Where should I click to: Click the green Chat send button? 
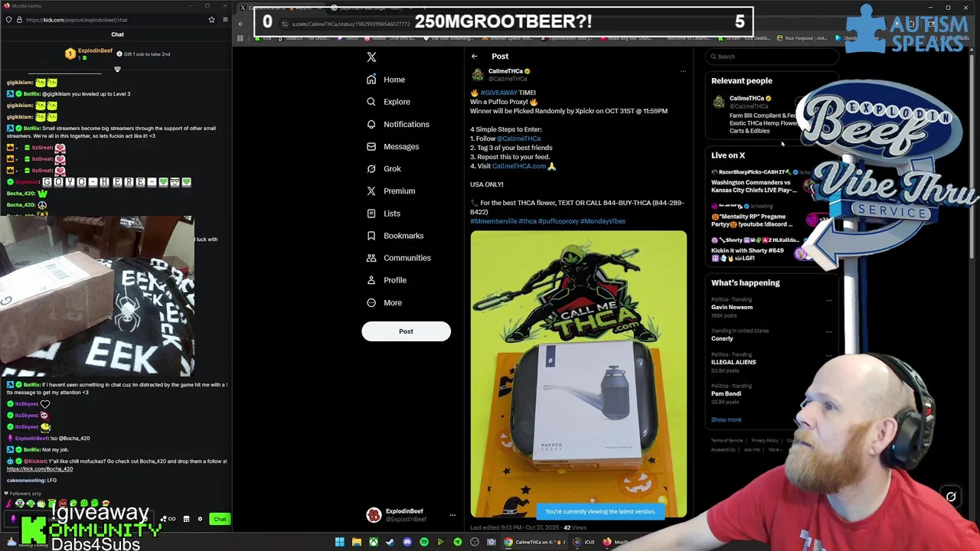pos(220,519)
